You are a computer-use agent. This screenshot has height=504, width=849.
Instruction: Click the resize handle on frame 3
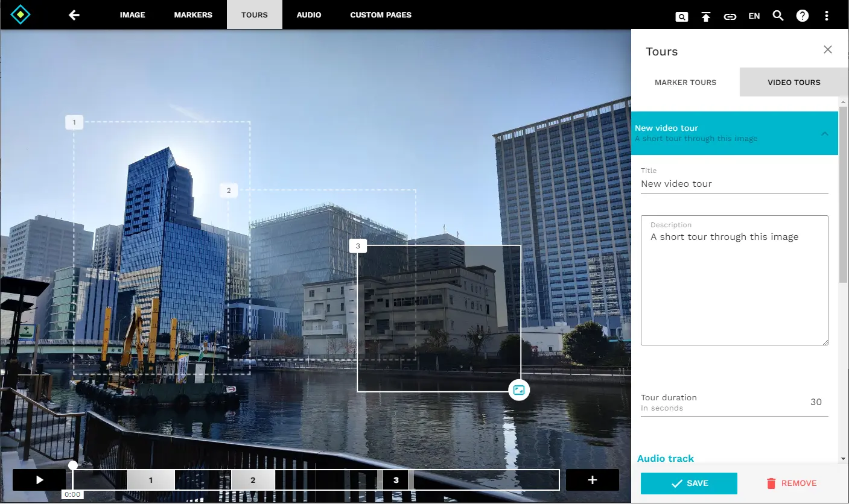(518, 390)
